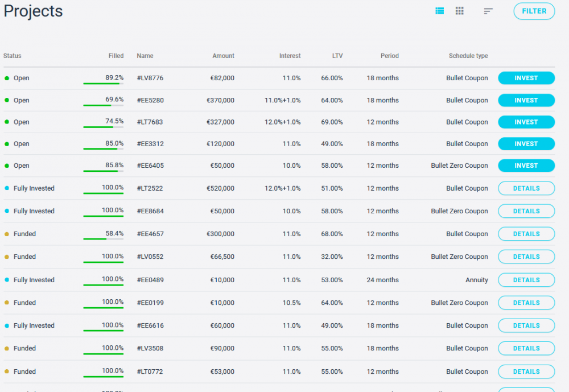This screenshot has height=392, width=569.
Task: Show details of Annuity project #EE0489
Action: pyautogui.click(x=526, y=280)
